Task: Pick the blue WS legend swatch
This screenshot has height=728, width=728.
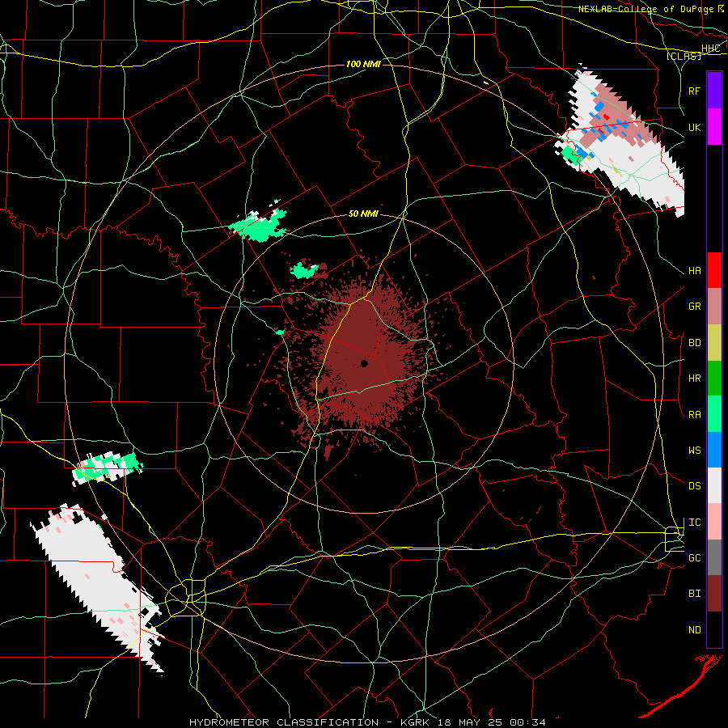Action: pyautogui.click(x=714, y=450)
